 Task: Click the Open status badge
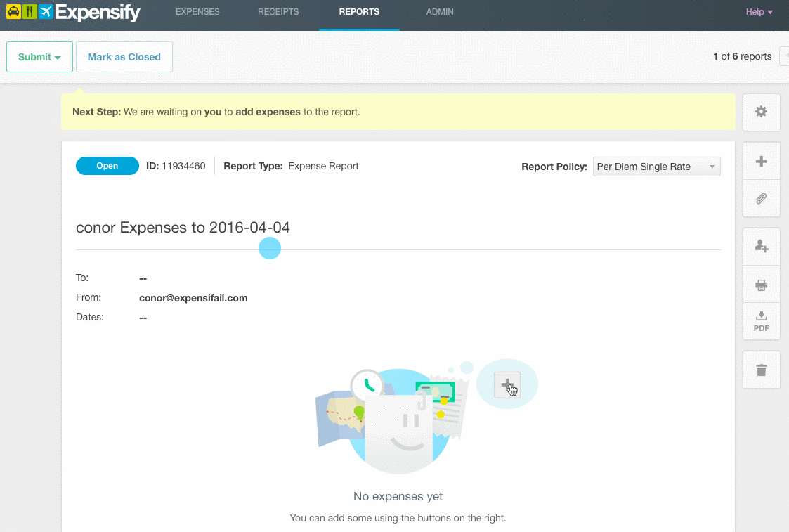[x=107, y=166]
